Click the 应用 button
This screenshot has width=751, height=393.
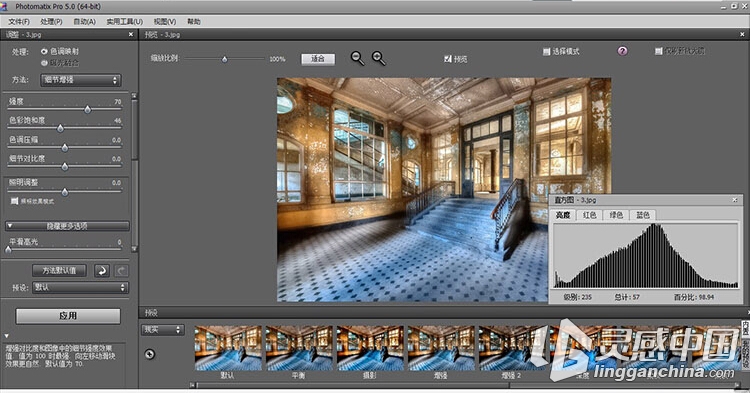[x=68, y=316]
